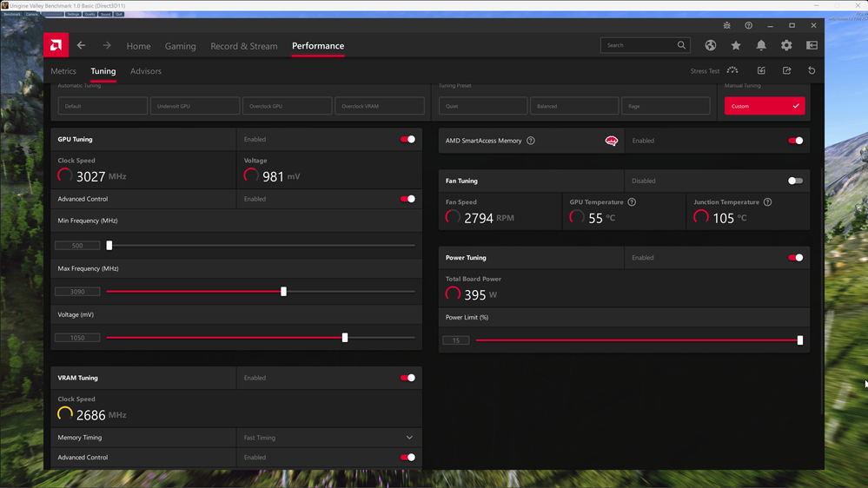Click the AMD logo in the header

pos(56,45)
